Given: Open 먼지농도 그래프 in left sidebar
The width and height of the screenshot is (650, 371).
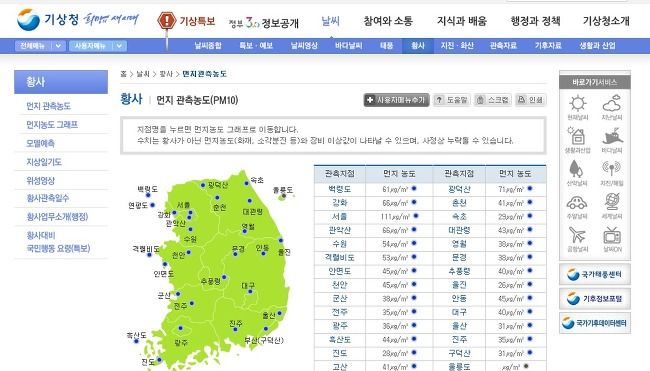Looking at the screenshot, I should [x=52, y=125].
